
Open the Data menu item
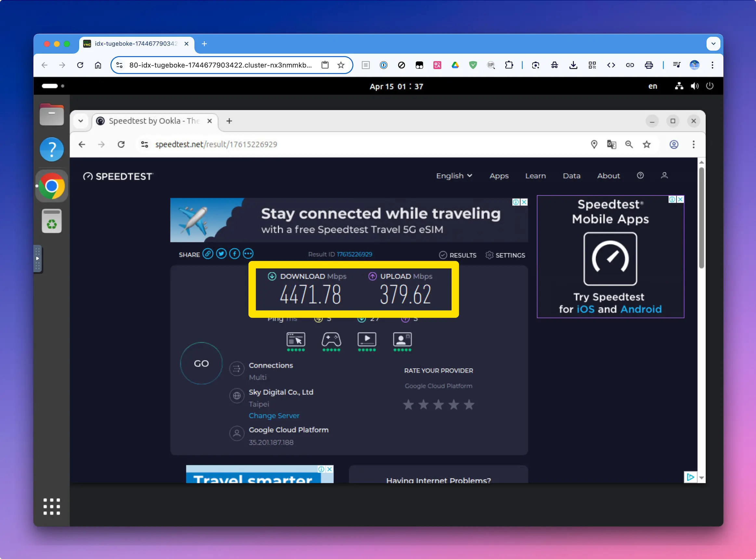coord(572,175)
